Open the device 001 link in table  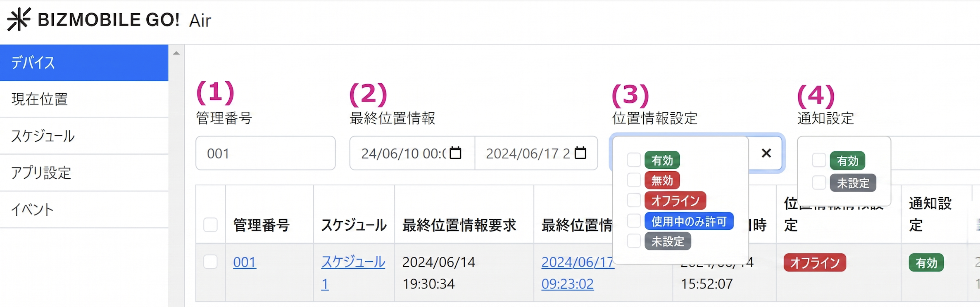coord(245,262)
